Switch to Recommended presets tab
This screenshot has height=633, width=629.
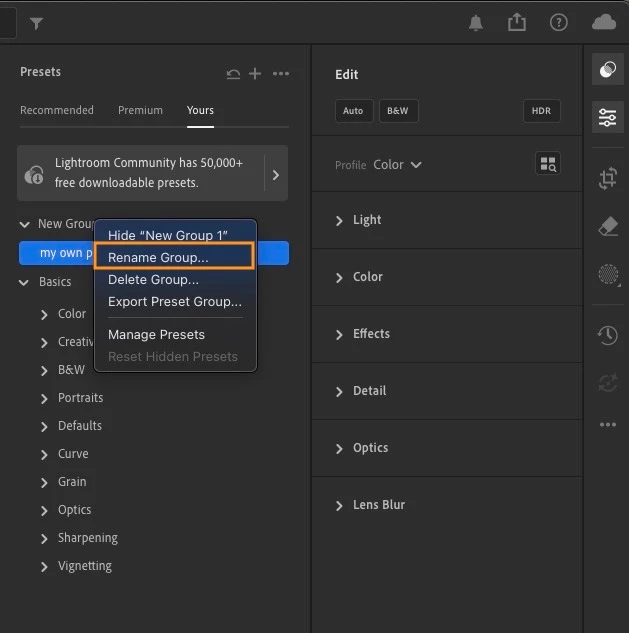[x=57, y=110]
